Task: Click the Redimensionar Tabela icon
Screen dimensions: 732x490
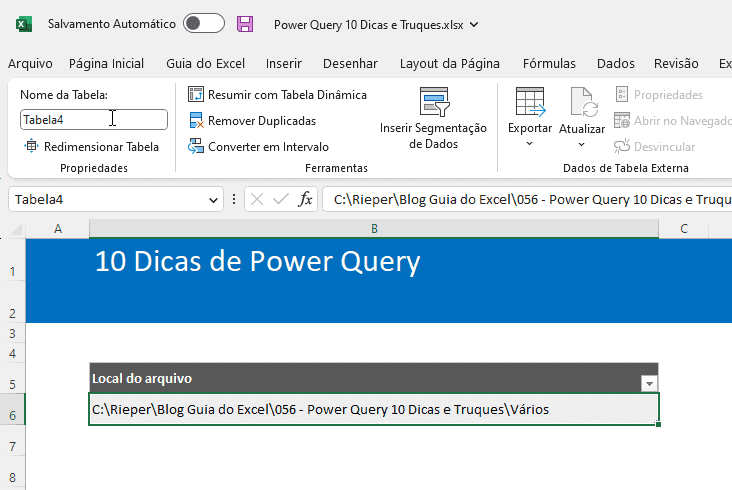Action: pyautogui.click(x=31, y=146)
